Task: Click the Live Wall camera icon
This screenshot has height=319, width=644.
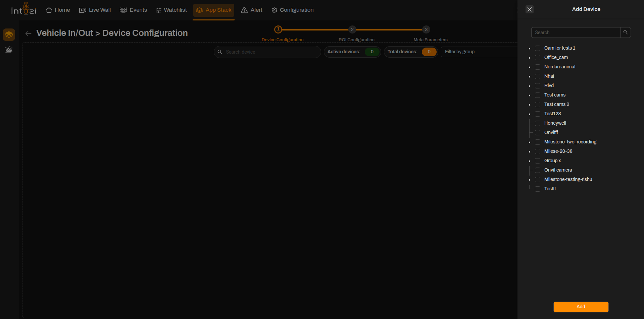Action: pos(83,10)
